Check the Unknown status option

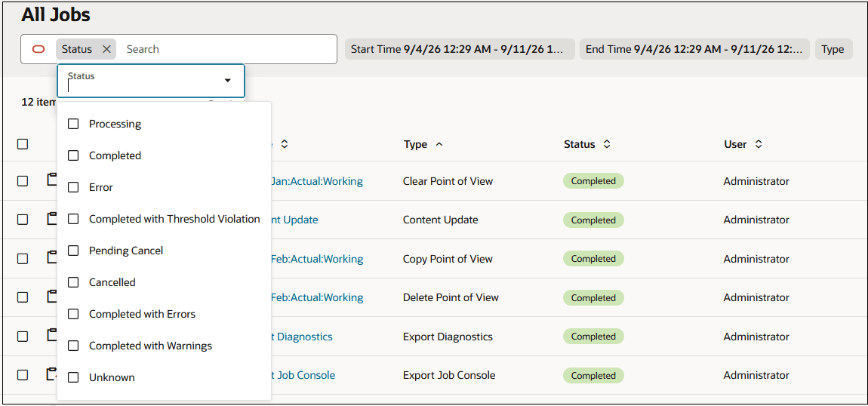(73, 377)
